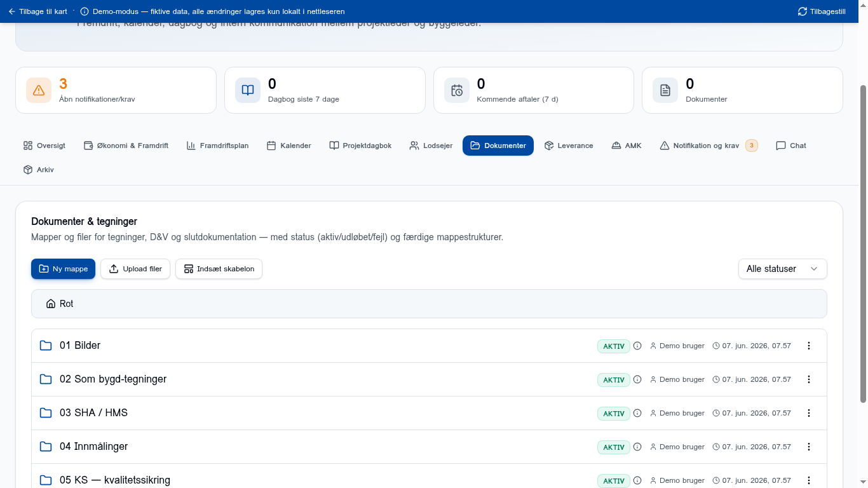
Task: Create a folder with Ny mappe
Action: tap(63, 269)
